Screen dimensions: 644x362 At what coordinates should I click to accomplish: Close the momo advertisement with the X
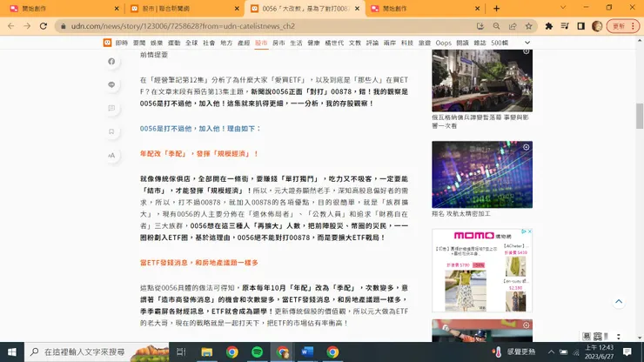(530, 231)
